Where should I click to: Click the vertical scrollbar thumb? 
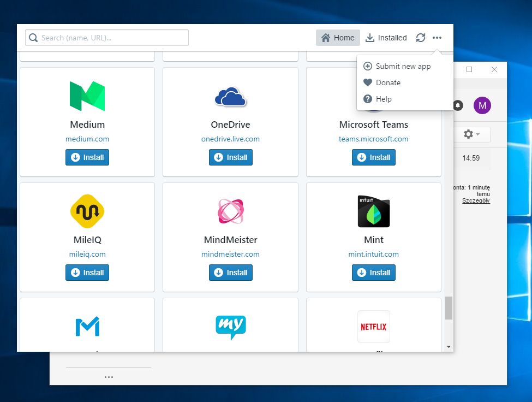(449, 308)
